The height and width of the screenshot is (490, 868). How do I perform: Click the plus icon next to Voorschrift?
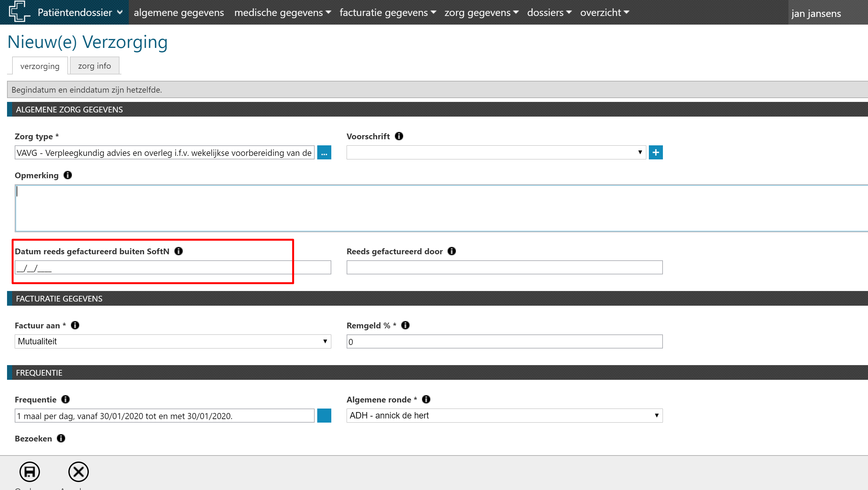coord(655,152)
